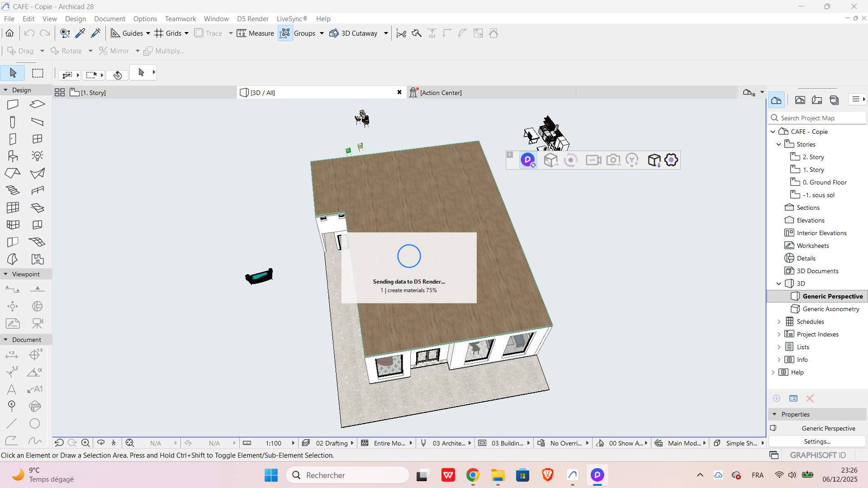This screenshot has width=868, height=488.
Task: Click the Home icon in toolbar
Action: pos(9,33)
